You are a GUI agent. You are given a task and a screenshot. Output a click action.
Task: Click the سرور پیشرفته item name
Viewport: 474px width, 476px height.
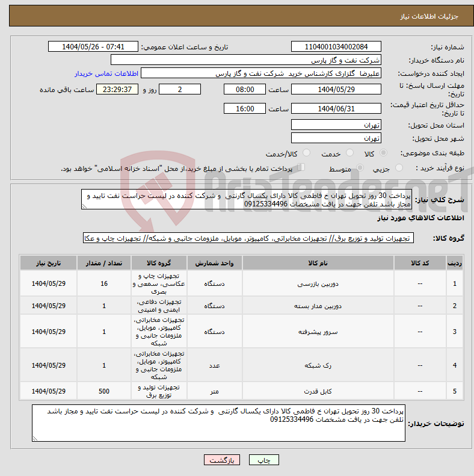pyautogui.click(x=318, y=332)
